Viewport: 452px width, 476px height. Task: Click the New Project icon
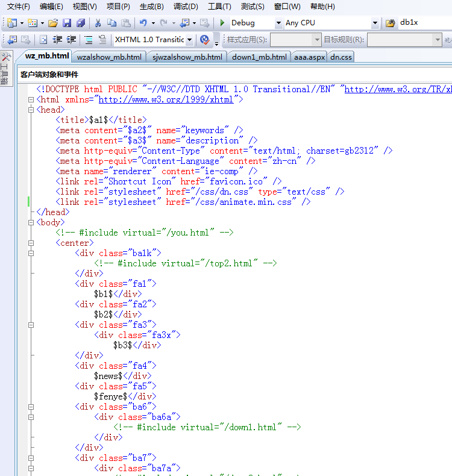pos(12,23)
